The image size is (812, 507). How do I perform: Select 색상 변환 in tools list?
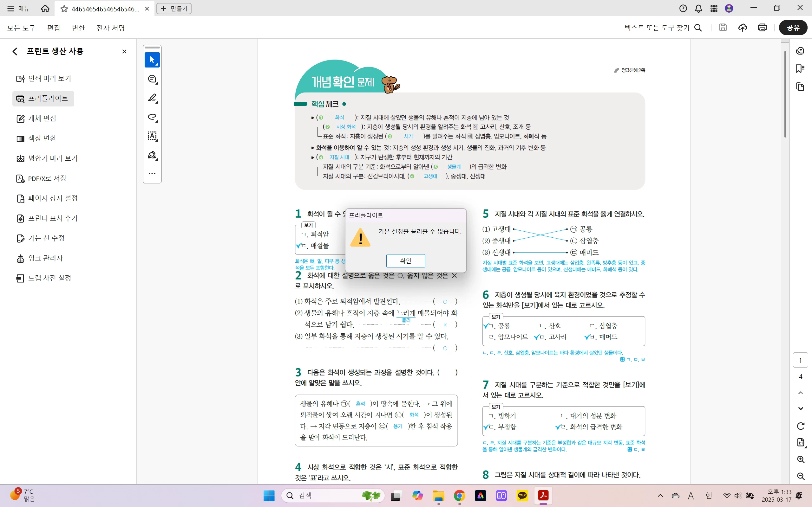[x=42, y=138]
